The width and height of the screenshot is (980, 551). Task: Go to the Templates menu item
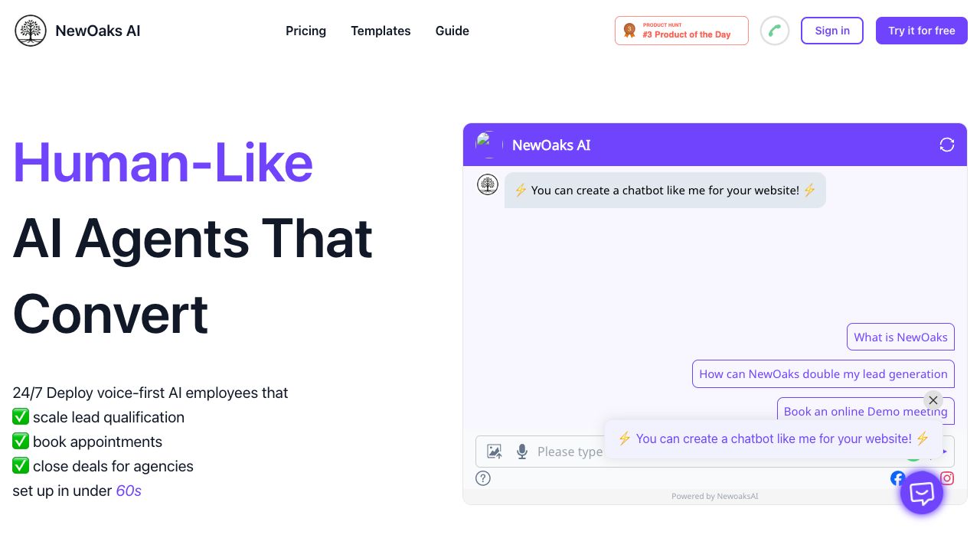[381, 31]
